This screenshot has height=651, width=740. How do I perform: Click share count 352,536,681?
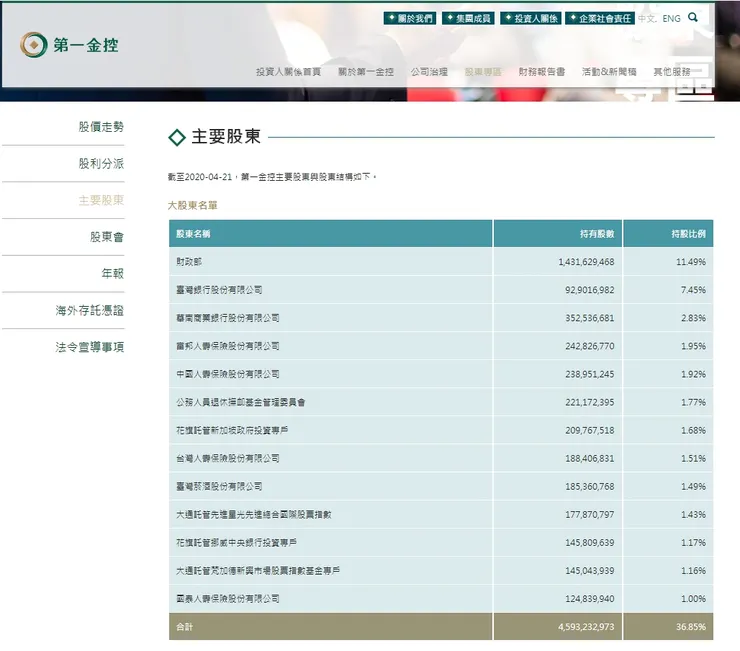pyautogui.click(x=590, y=318)
